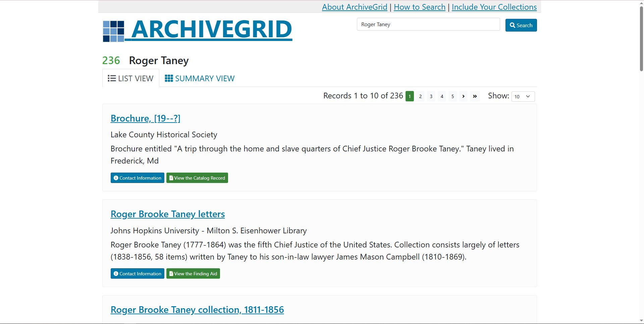The width and height of the screenshot is (644, 324).
Task: Click the ArchiveGrid logo grid icon
Action: pyautogui.click(x=113, y=31)
